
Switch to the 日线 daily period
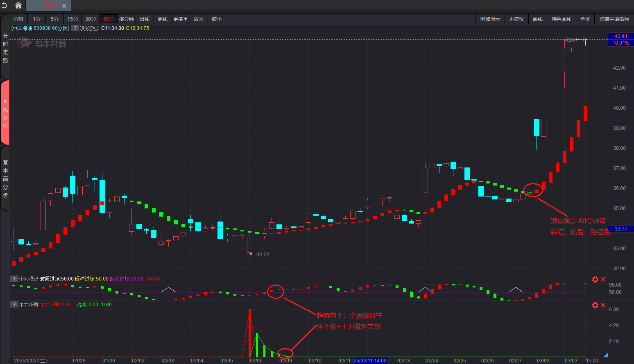coord(145,19)
